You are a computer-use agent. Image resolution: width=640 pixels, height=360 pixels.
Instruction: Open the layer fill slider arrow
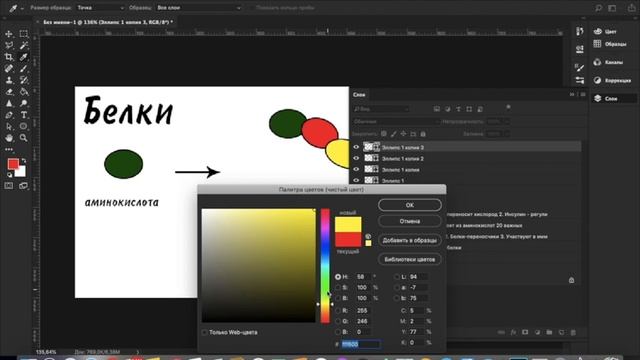point(507,134)
